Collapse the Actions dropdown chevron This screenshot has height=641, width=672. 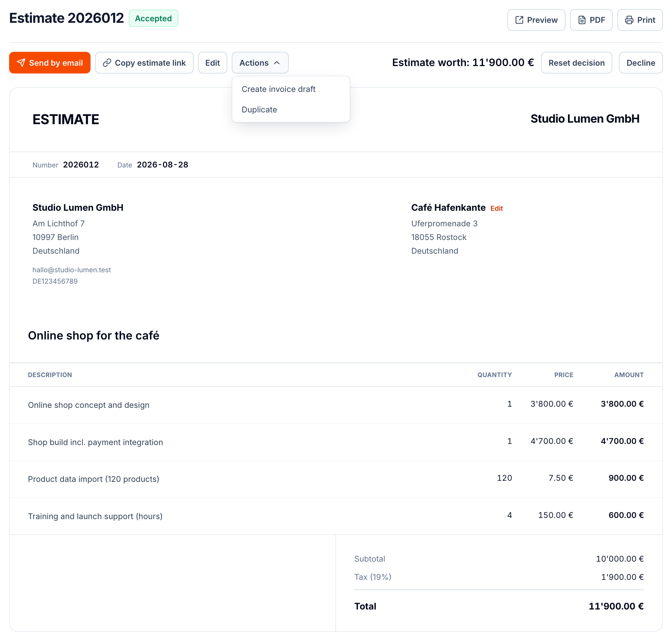tap(277, 63)
